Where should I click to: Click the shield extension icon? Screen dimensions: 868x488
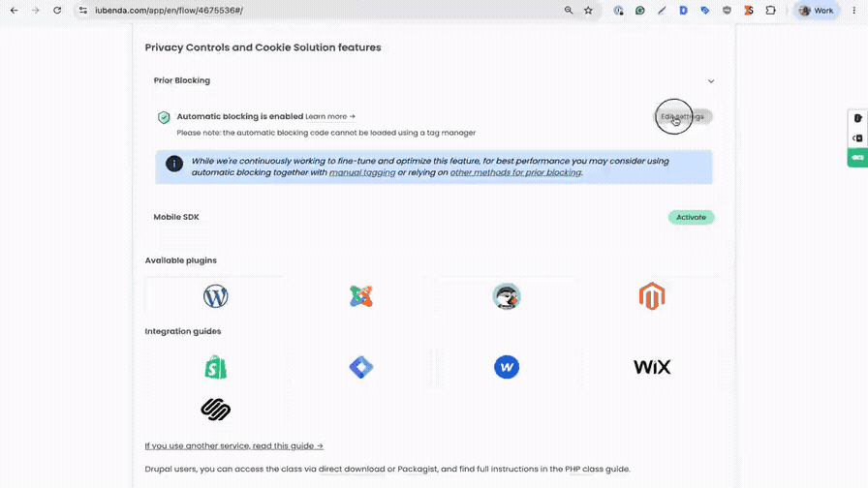coord(727,11)
